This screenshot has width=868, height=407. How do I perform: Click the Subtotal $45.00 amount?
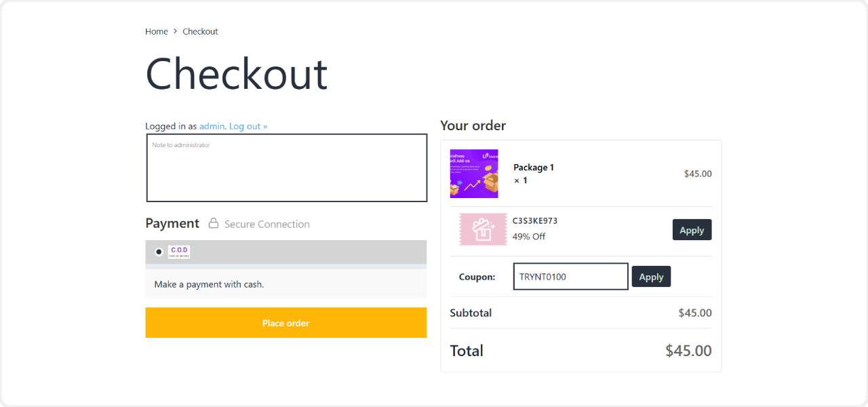(x=694, y=313)
